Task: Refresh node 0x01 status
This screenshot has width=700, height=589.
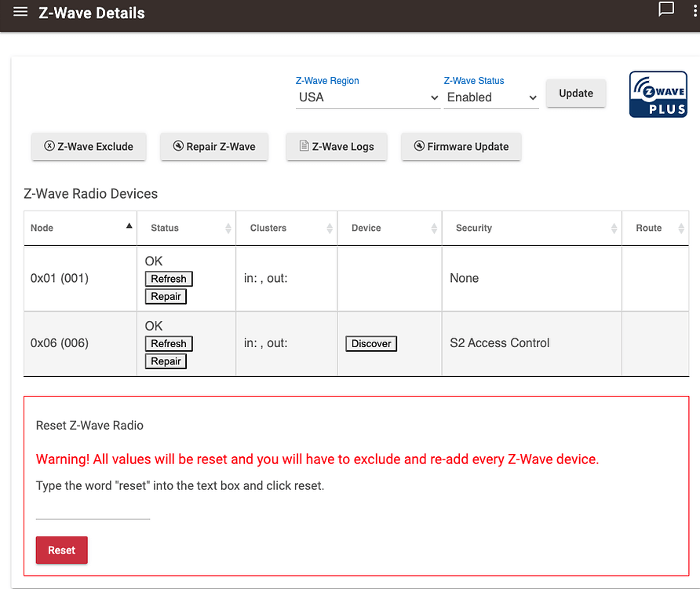Action: 169,279
